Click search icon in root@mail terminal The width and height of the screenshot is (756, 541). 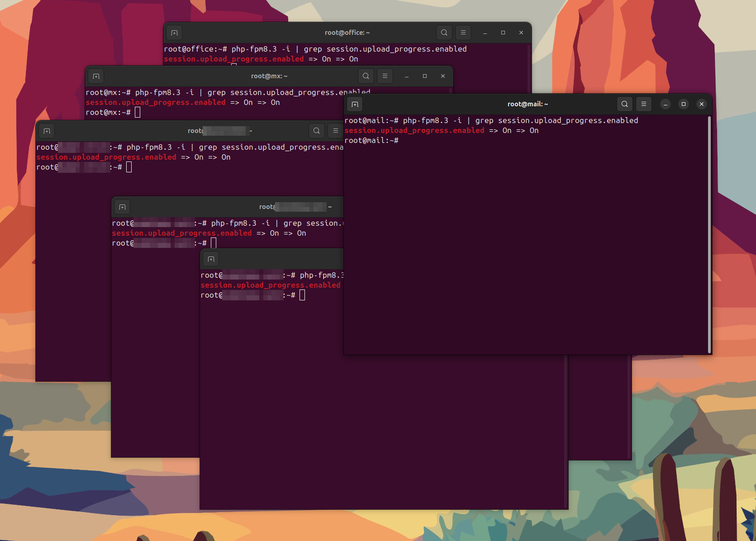click(625, 104)
